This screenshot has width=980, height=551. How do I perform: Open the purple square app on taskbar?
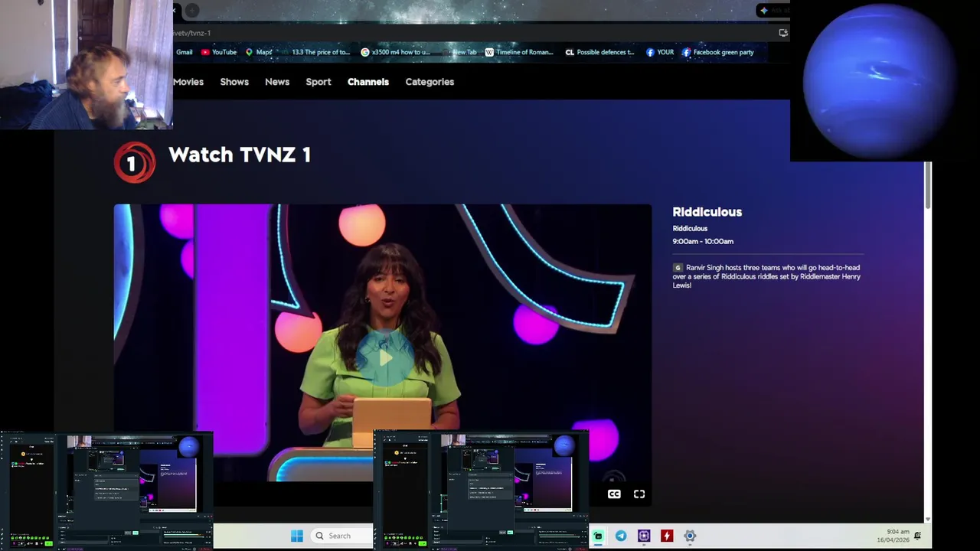click(644, 536)
